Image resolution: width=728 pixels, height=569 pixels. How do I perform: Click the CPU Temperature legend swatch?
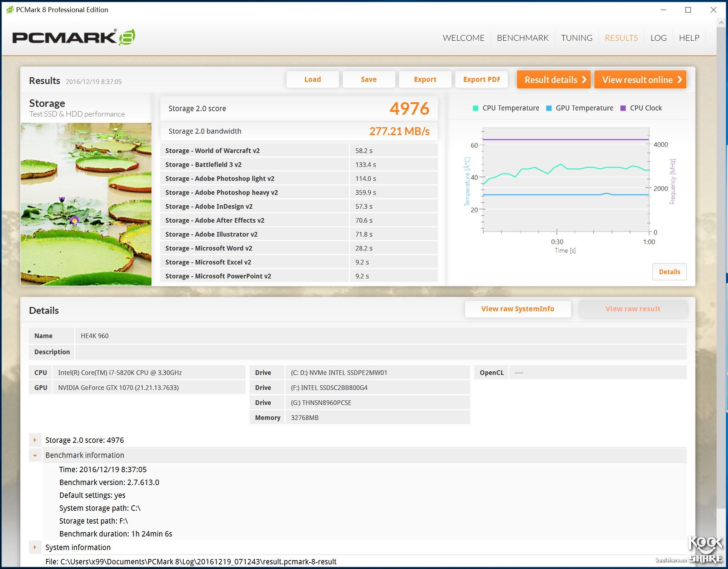coord(475,108)
